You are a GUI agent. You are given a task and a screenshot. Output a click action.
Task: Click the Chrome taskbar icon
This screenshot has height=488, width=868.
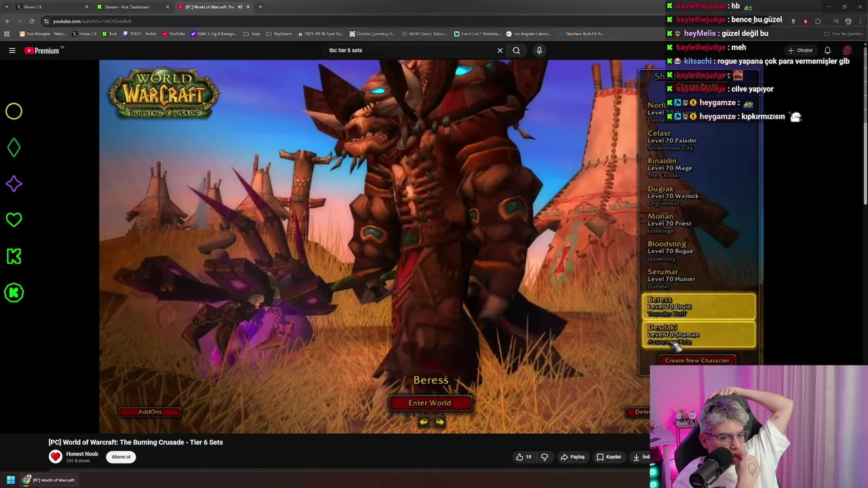tap(26, 480)
